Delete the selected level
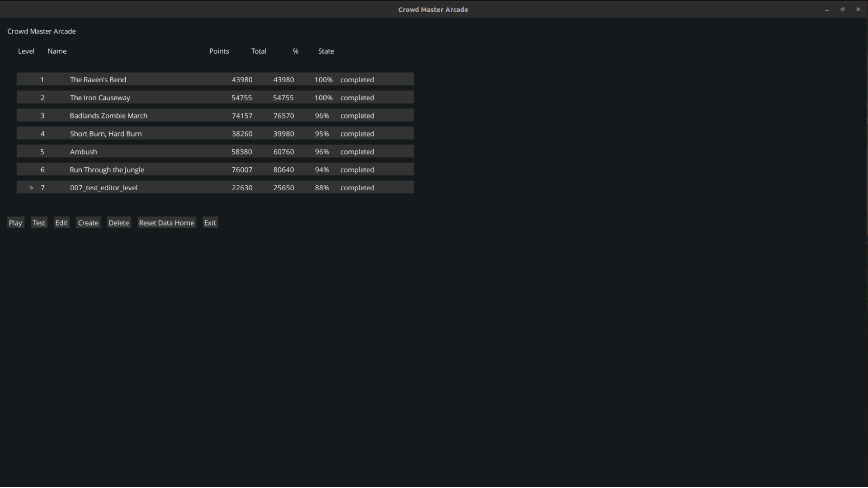The image size is (868, 488). pyautogui.click(x=119, y=223)
